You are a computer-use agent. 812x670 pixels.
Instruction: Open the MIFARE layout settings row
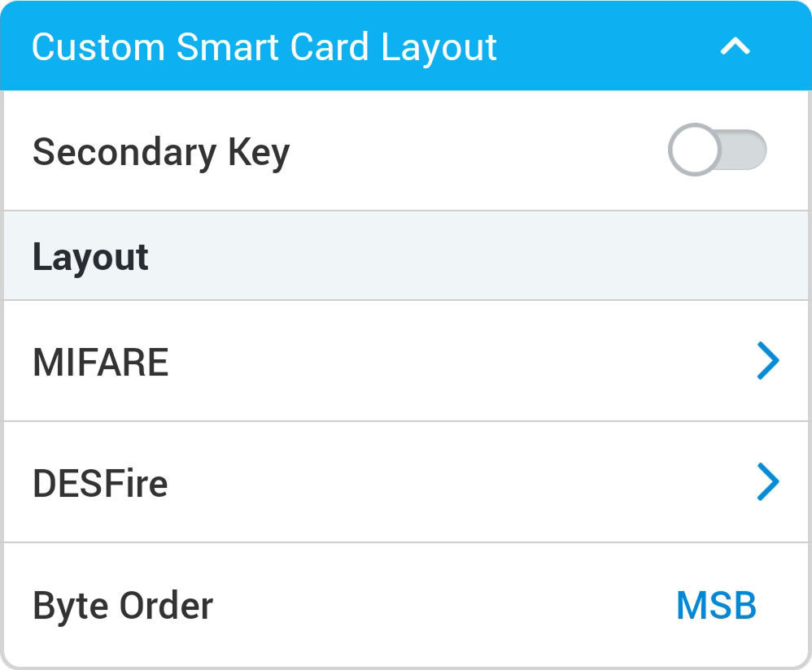pyautogui.click(x=407, y=361)
